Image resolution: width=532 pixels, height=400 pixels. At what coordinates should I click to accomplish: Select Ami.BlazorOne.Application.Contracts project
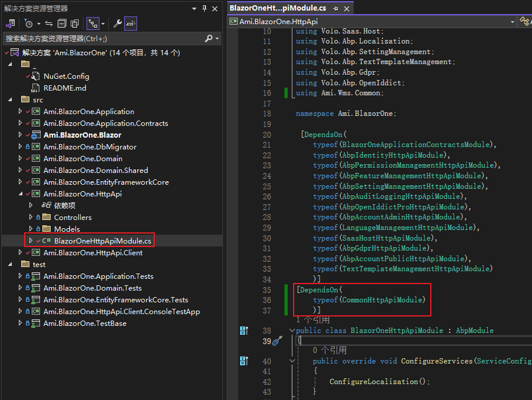105,123
